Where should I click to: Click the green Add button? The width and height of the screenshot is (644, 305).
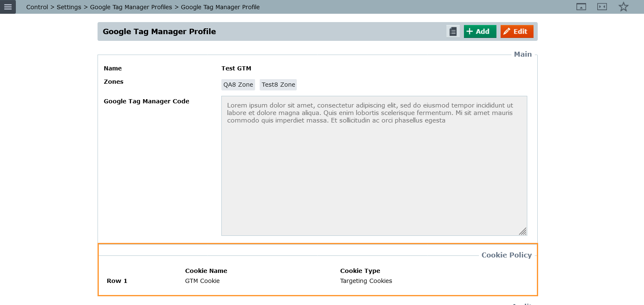click(480, 31)
